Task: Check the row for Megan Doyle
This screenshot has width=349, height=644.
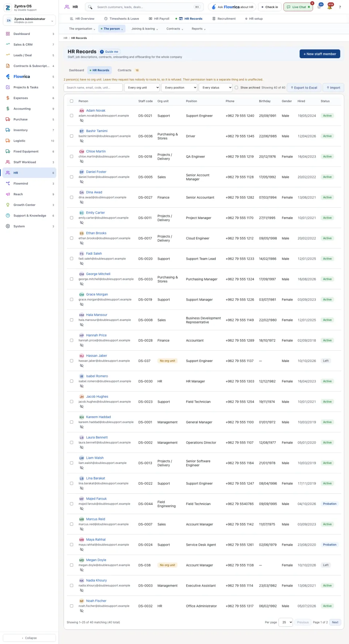Action: 72,565
